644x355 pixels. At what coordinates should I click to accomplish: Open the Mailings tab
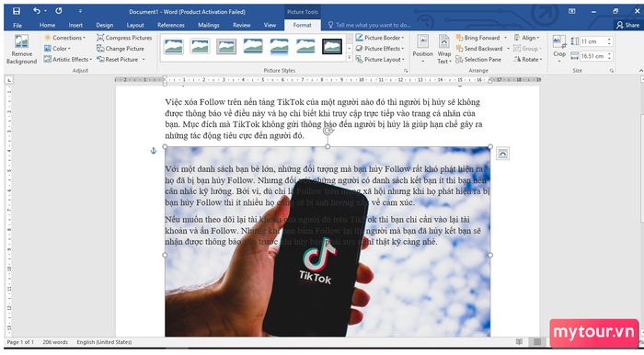209,25
